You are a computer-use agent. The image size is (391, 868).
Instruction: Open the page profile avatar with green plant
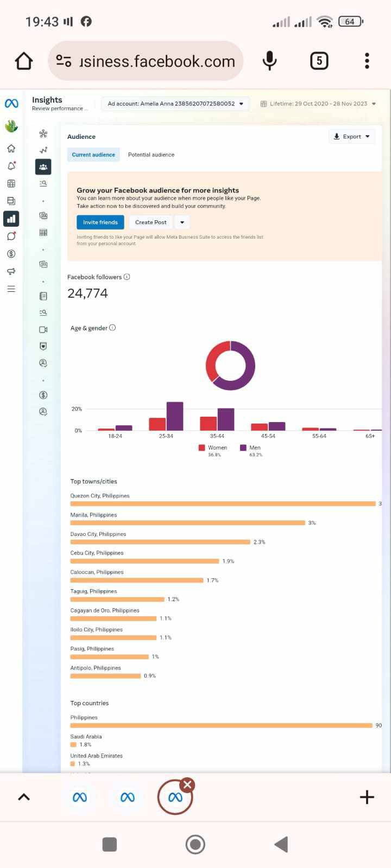11,126
